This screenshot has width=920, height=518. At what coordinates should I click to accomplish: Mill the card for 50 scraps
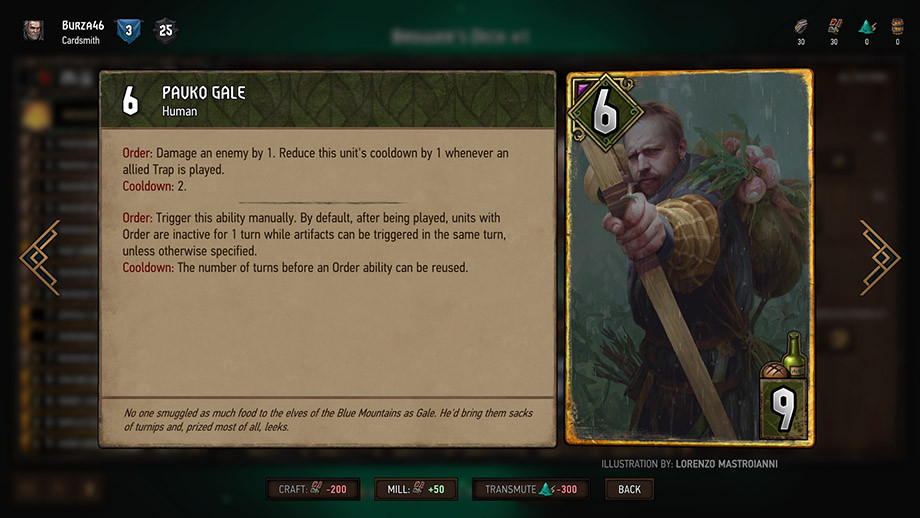coord(416,489)
